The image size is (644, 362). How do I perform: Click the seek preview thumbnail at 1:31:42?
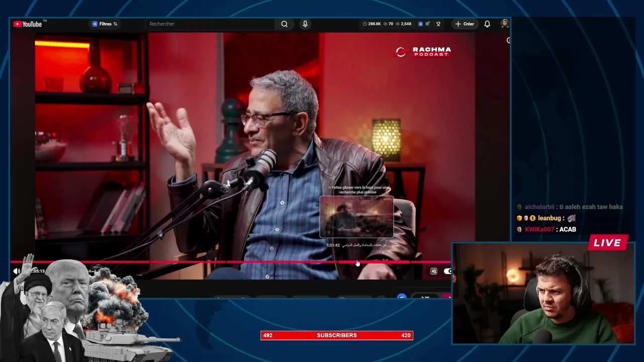(x=357, y=217)
